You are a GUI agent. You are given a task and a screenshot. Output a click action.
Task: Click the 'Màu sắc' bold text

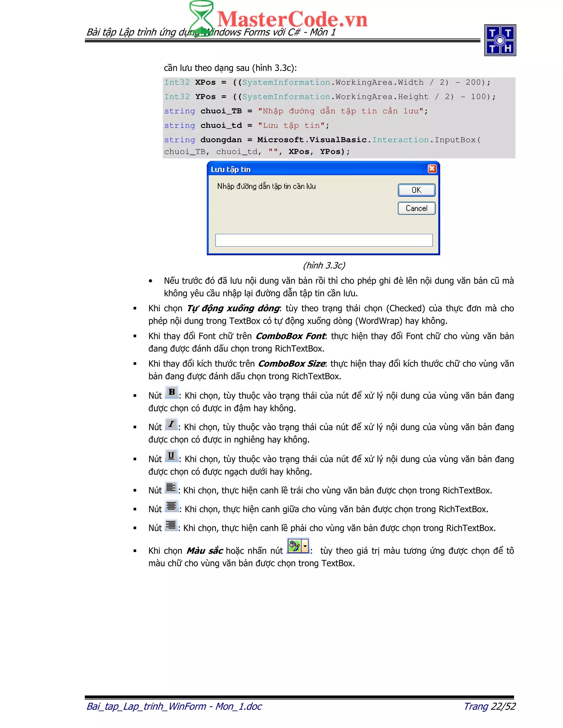205,551
